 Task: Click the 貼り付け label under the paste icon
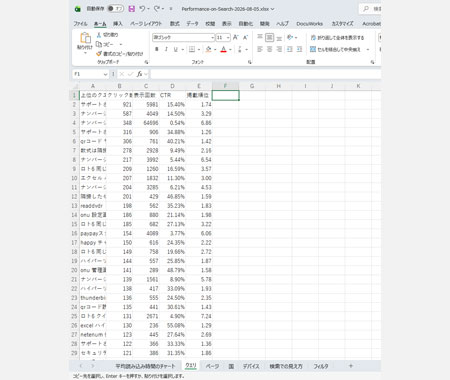click(85, 47)
